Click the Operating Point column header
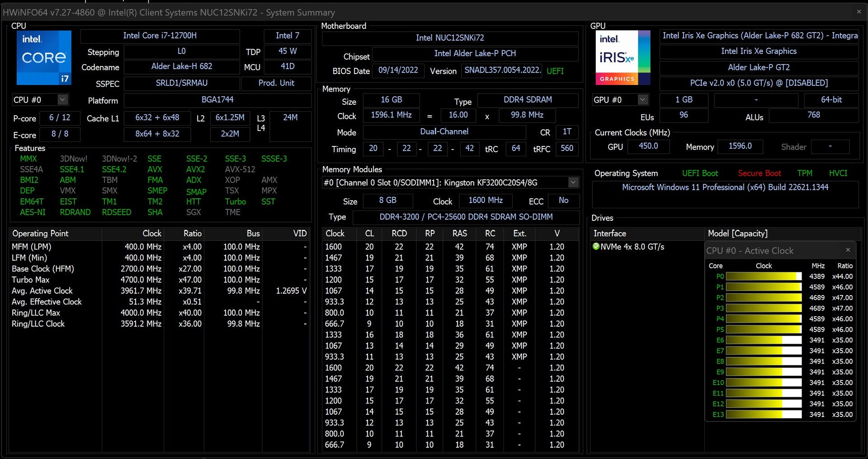 [56, 234]
